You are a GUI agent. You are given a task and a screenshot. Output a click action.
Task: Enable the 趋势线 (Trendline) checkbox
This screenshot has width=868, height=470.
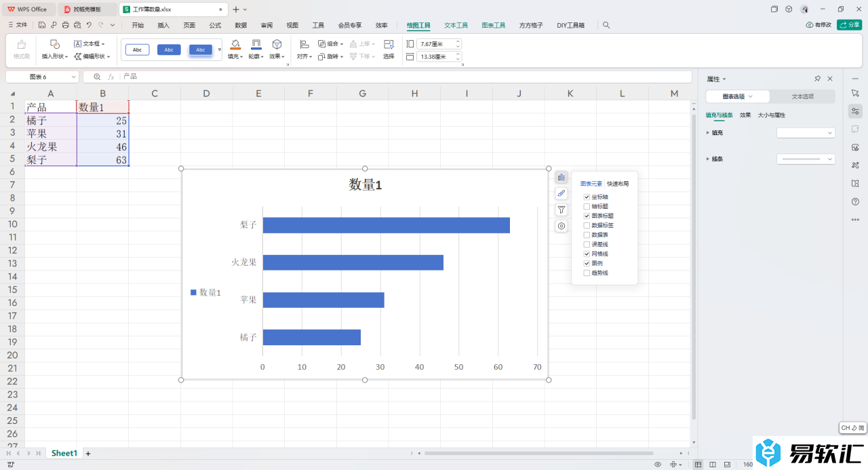tap(587, 273)
